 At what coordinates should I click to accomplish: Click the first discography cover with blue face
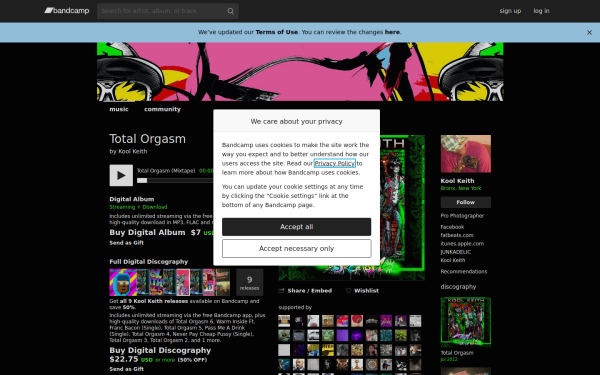pos(123,282)
